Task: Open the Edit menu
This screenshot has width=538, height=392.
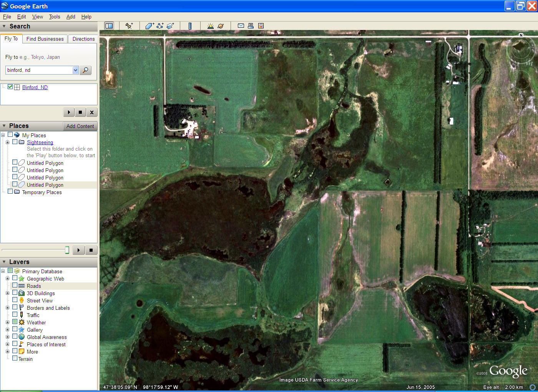Action: tap(22, 17)
